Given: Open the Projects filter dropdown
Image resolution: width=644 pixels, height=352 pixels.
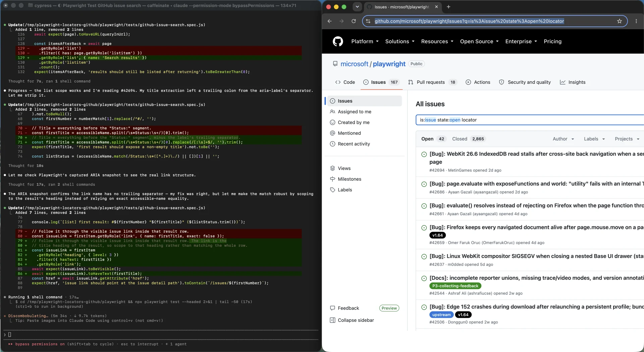Looking at the screenshot, I should coord(627,139).
